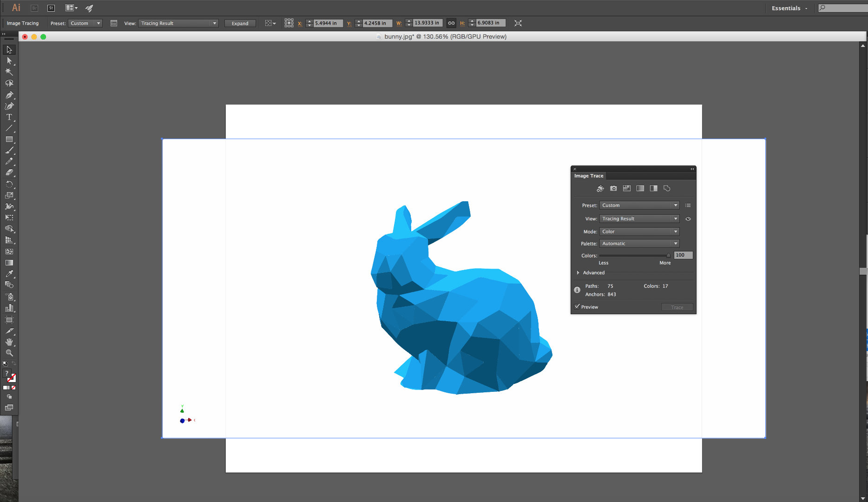Toggle source image visibility with the eye icon
Image resolution: width=868 pixels, height=502 pixels.
pos(688,218)
